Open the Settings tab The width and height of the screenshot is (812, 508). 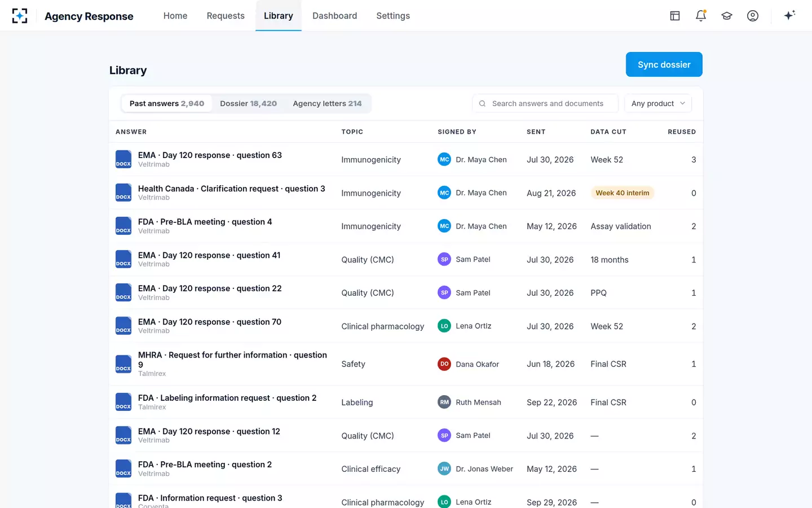(x=393, y=16)
